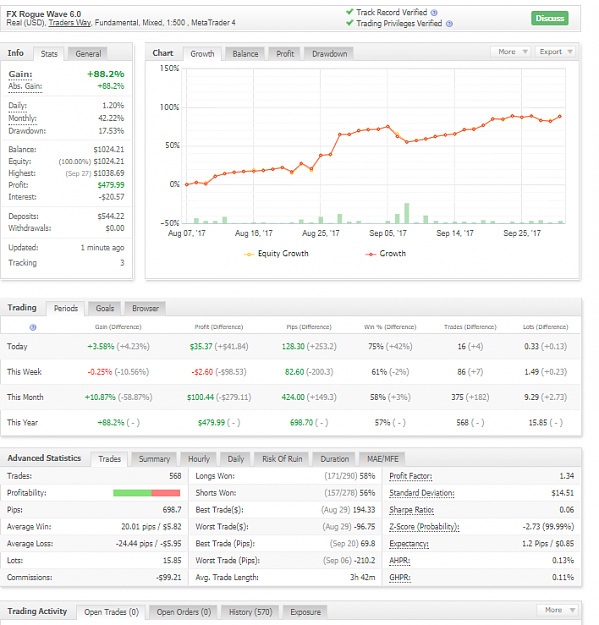Viewport: 599px width, 625px height.
Task: Click the This Month pips value 424.00
Action: point(293,397)
